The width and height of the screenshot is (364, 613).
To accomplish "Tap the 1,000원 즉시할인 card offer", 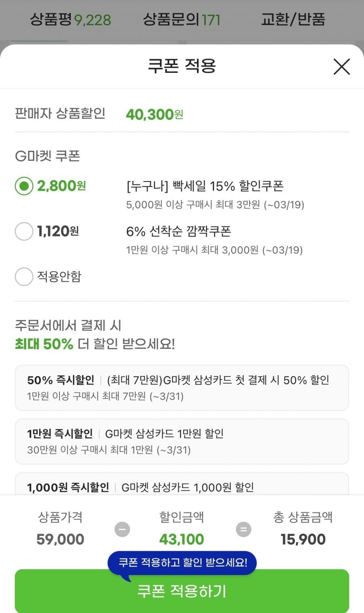I will [182, 486].
